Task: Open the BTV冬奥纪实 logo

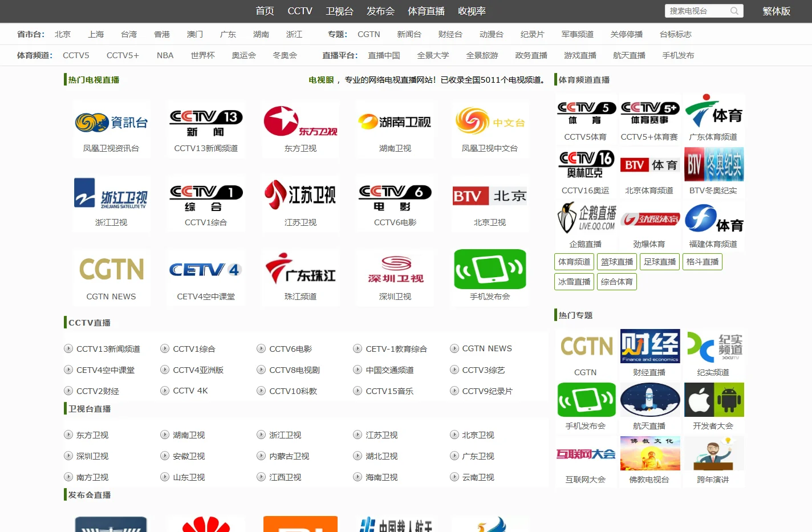Action: [x=713, y=164]
